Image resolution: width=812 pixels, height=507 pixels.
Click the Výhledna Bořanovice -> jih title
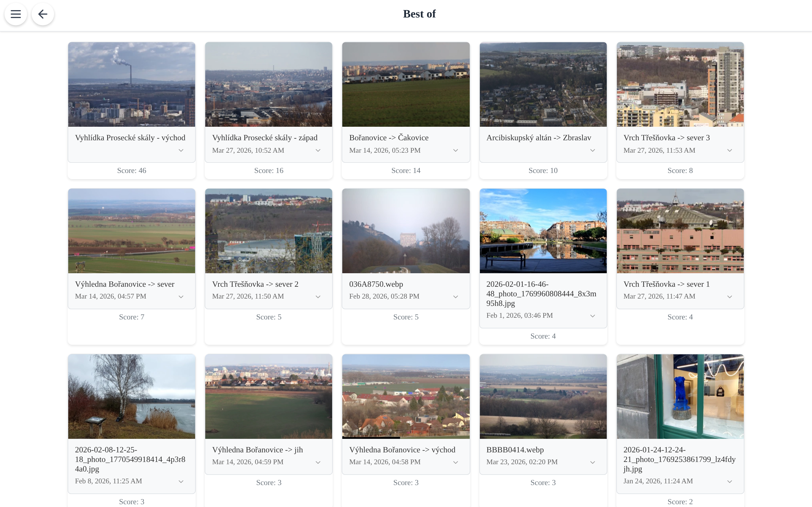click(257, 450)
